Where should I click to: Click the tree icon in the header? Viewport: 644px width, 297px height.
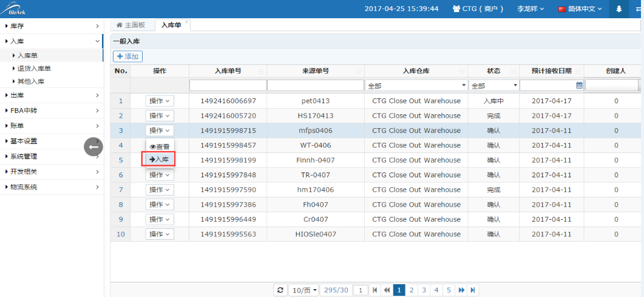pyautogui.click(x=619, y=9)
